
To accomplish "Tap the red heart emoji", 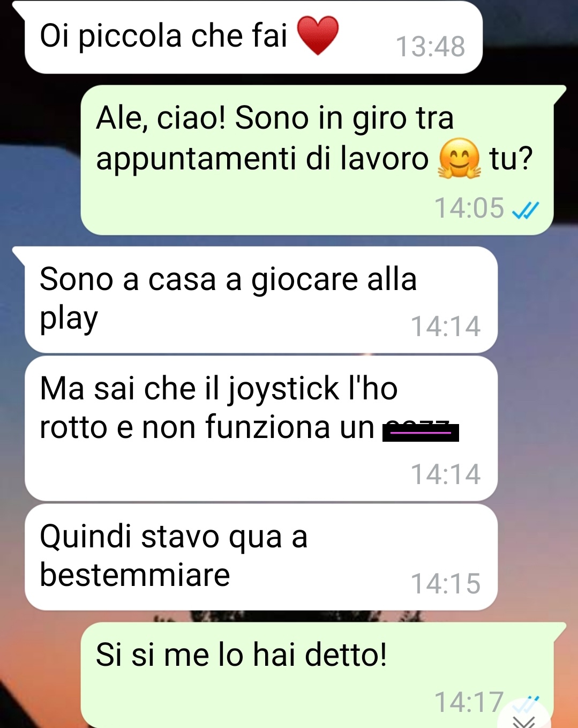I will pos(318,35).
